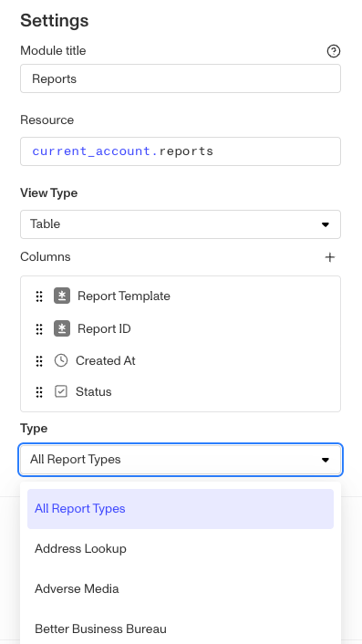Select the Report ID column row
Screen dimensions: 362x644
pyautogui.click(x=181, y=329)
